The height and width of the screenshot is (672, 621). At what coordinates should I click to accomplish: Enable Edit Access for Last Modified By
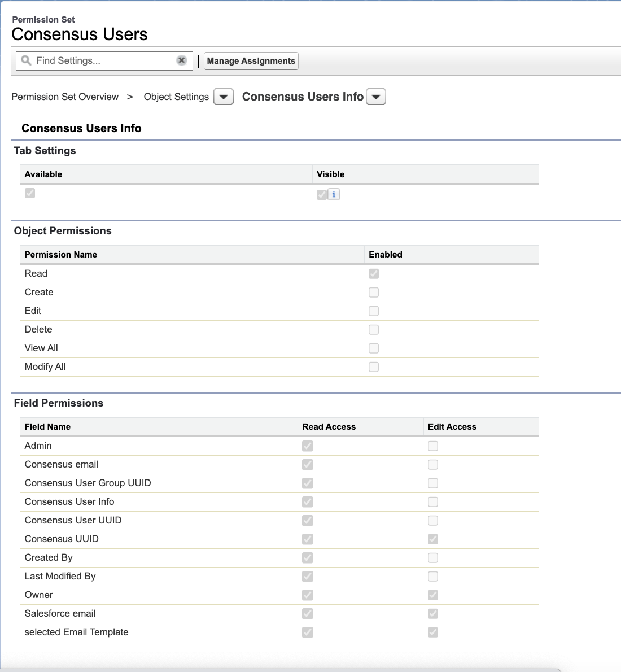[433, 577]
